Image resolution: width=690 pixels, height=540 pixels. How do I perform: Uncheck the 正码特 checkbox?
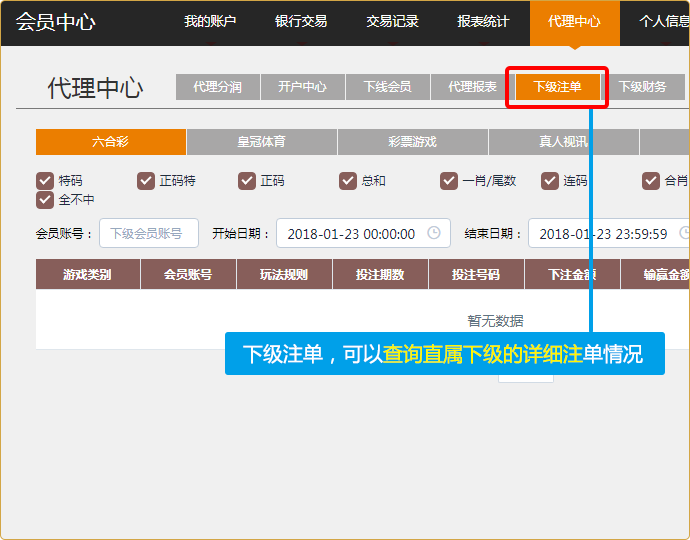(146, 181)
